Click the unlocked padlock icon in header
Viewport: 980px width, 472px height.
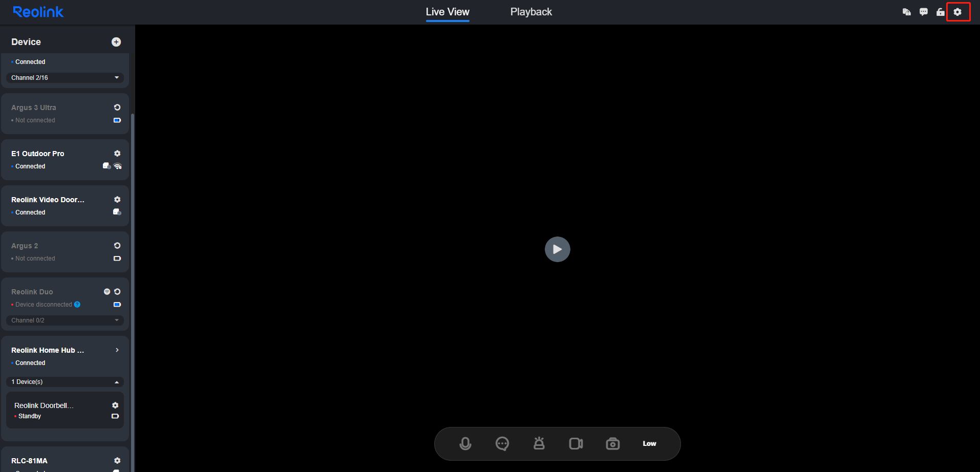(941, 12)
